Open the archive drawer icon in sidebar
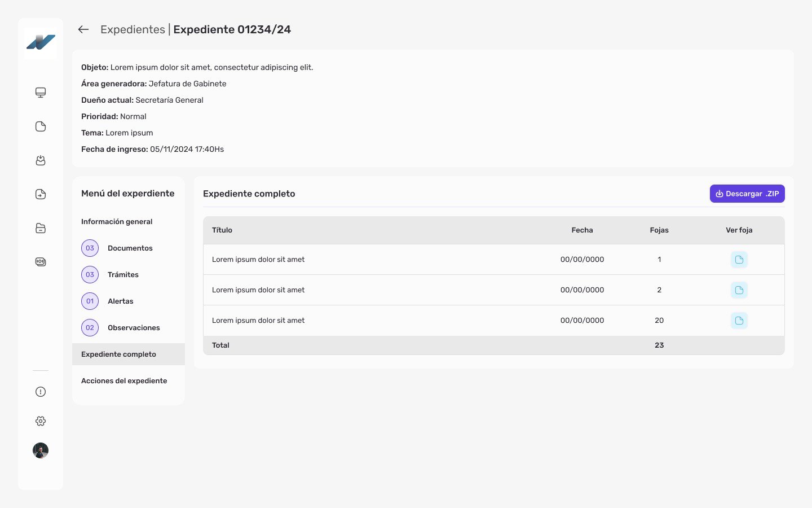 (41, 228)
